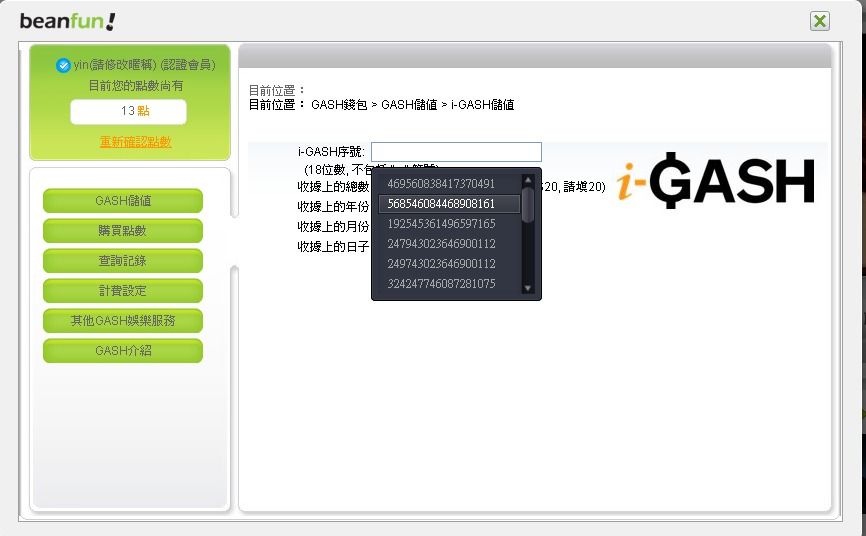Click the beanfun! logo
Viewport: 866px width, 536px height.
pyautogui.click(x=67, y=21)
